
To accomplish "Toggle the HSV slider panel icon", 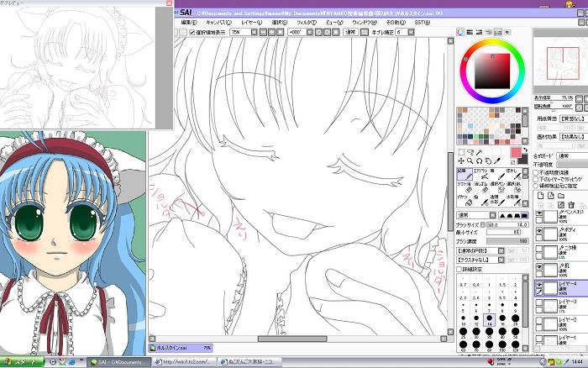I will point(479,32).
